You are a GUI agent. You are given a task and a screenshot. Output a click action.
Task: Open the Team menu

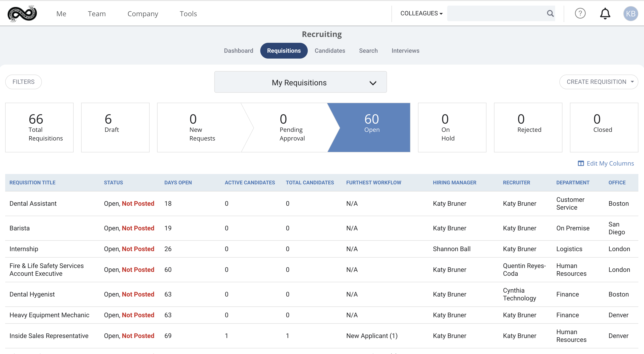tap(97, 14)
